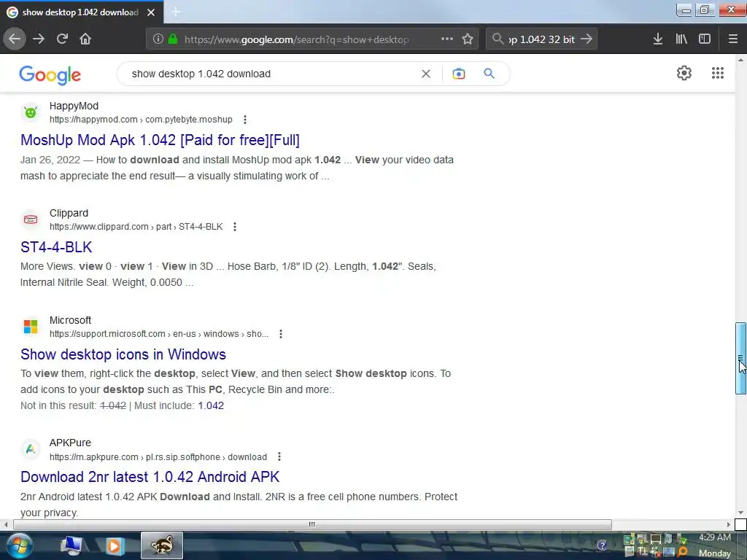This screenshot has width=747, height=560.
Task: Open the Firefox hamburger menu
Action: pos(733,39)
